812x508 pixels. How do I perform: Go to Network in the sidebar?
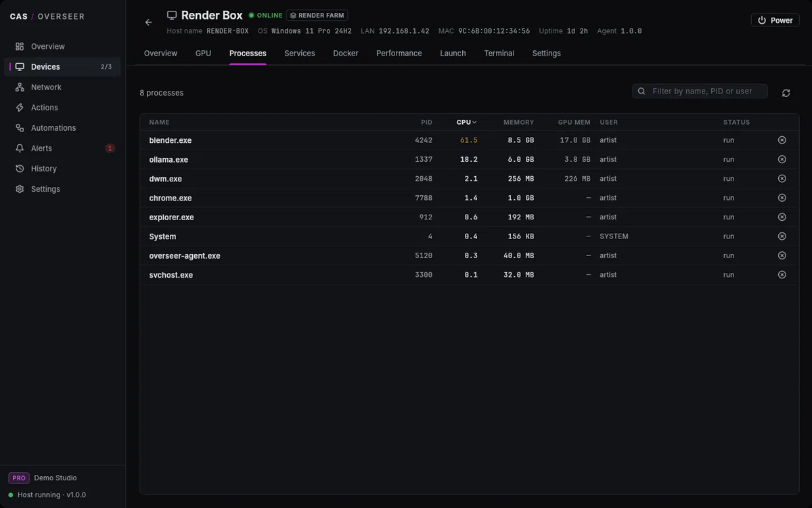click(62, 87)
